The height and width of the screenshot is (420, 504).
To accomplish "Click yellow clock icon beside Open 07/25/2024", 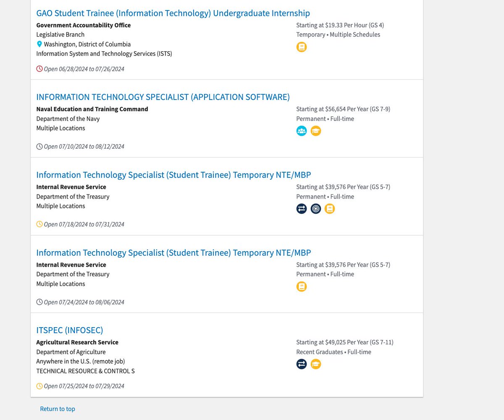I will [x=39, y=386].
